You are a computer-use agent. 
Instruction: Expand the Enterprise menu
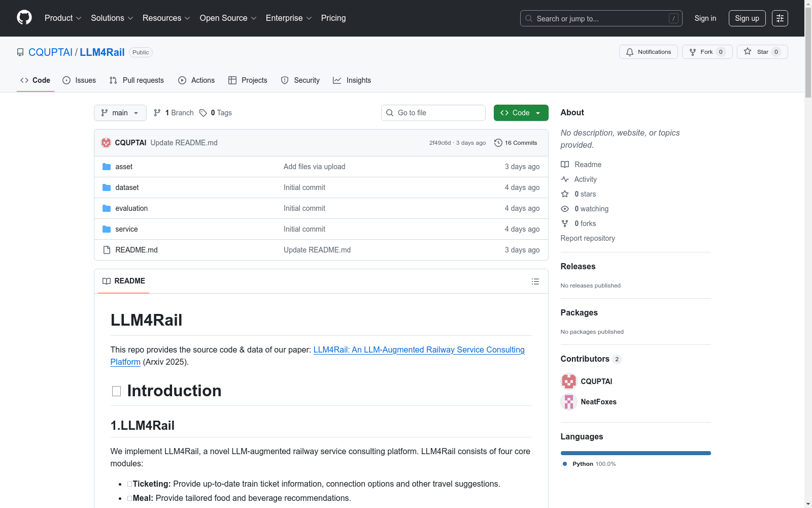pyautogui.click(x=289, y=18)
